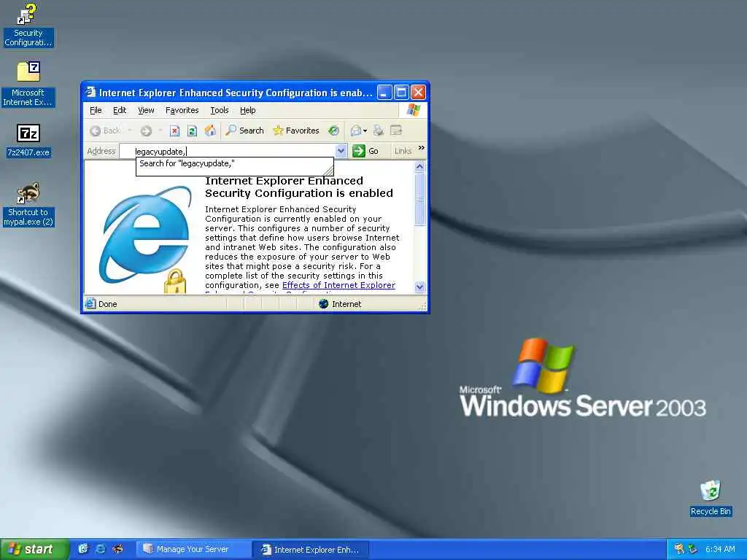The image size is (747, 560).
Task: Click the IE title bar icon
Action: 90,92
